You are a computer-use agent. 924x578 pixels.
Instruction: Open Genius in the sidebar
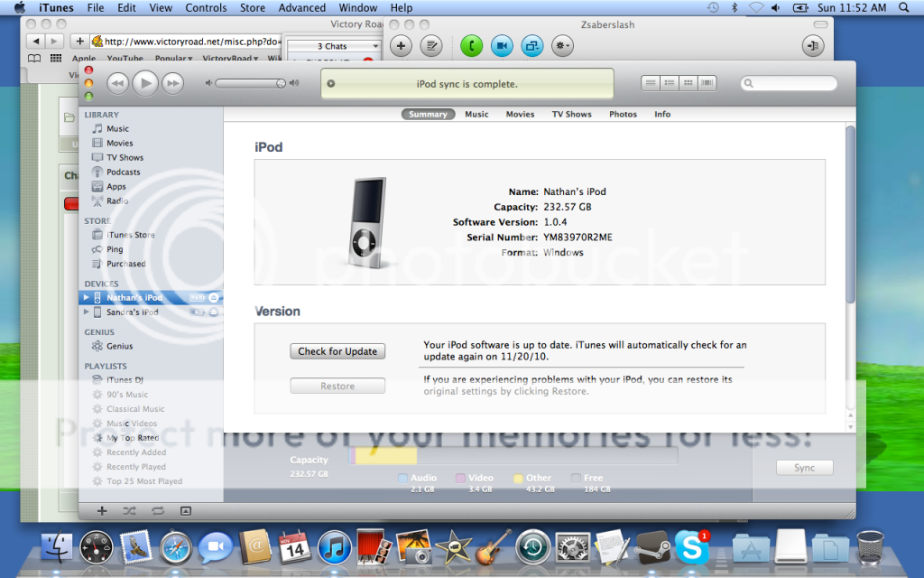click(119, 346)
